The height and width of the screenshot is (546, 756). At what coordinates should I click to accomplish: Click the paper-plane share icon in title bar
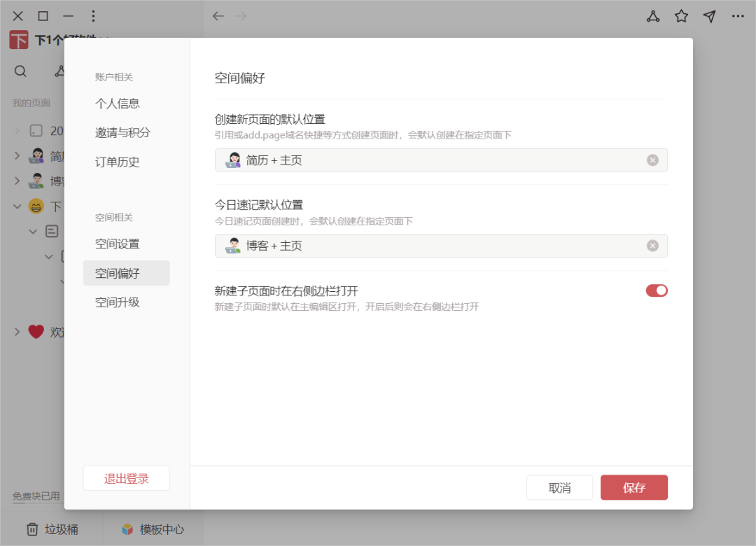[709, 15]
